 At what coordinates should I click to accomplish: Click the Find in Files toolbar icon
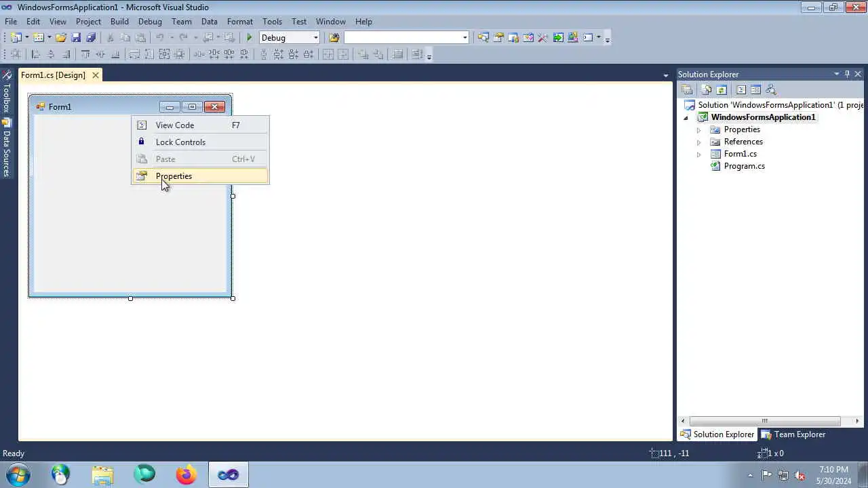334,38
